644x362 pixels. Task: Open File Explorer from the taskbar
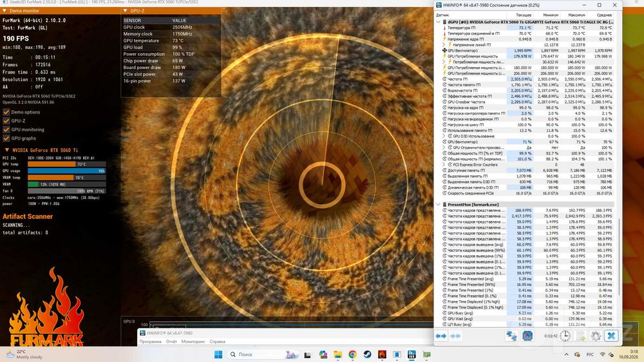(x=337, y=355)
